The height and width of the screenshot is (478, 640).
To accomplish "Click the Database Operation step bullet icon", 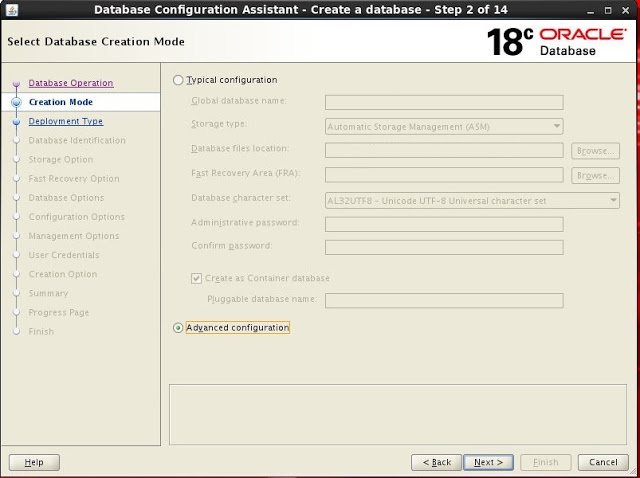I will (16, 84).
